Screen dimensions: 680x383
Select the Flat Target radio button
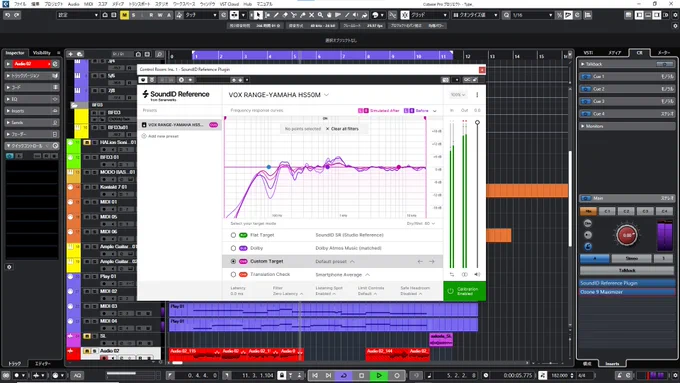(x=233, y=235)
